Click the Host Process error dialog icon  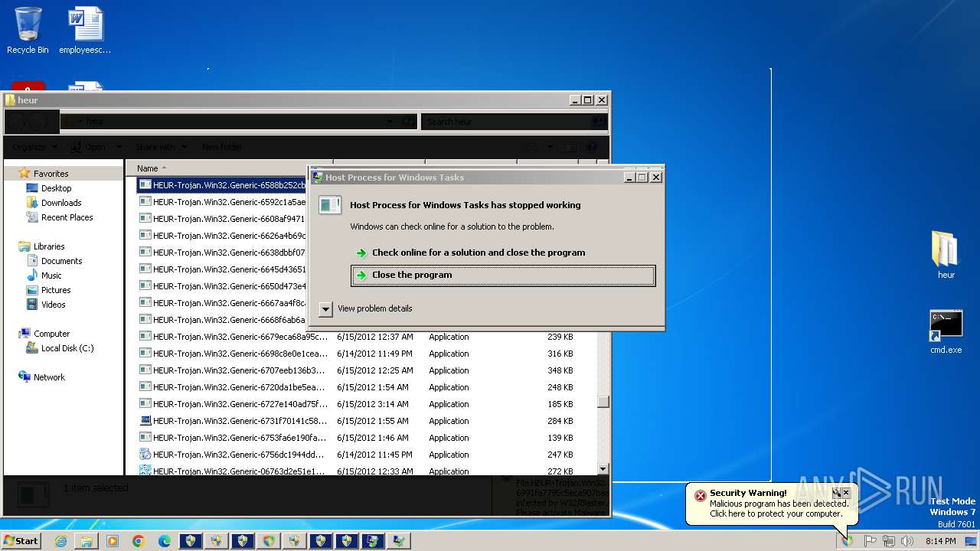330,205
